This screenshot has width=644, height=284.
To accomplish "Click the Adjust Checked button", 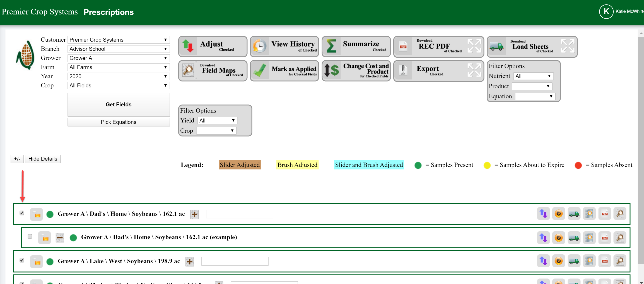I will click(213, 46).
